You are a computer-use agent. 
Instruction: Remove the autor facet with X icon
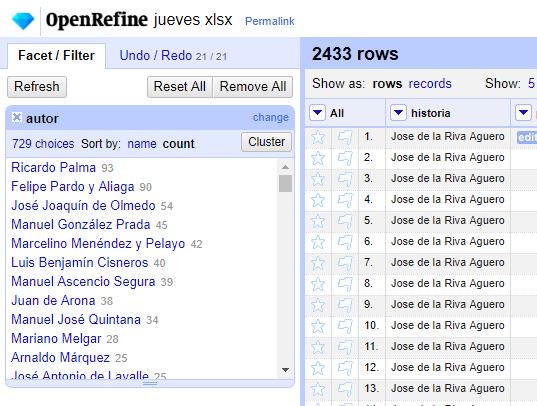click(16, 118)
